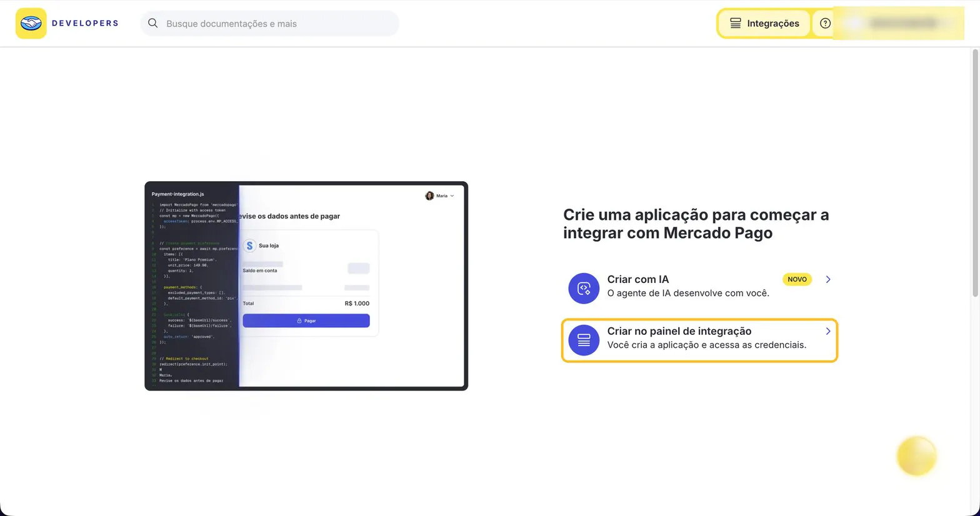This screenshot has width=980, height=516.
Task: Open the Mercado Pago handshake logo
Action: click(x=31, y=23)
